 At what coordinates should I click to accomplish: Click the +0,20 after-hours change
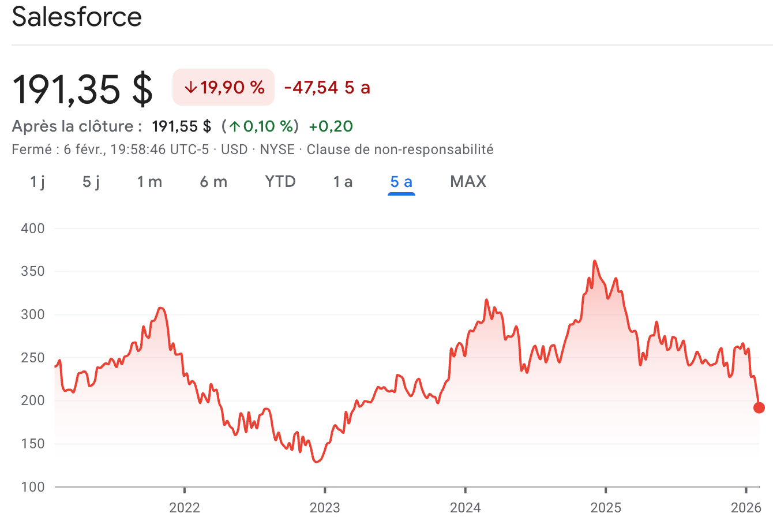point(331,126)
